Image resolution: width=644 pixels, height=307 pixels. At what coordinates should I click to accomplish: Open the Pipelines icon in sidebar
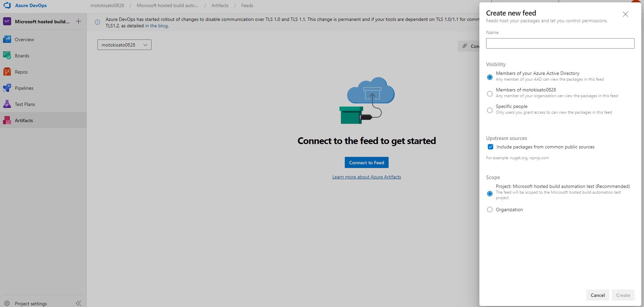7,88
